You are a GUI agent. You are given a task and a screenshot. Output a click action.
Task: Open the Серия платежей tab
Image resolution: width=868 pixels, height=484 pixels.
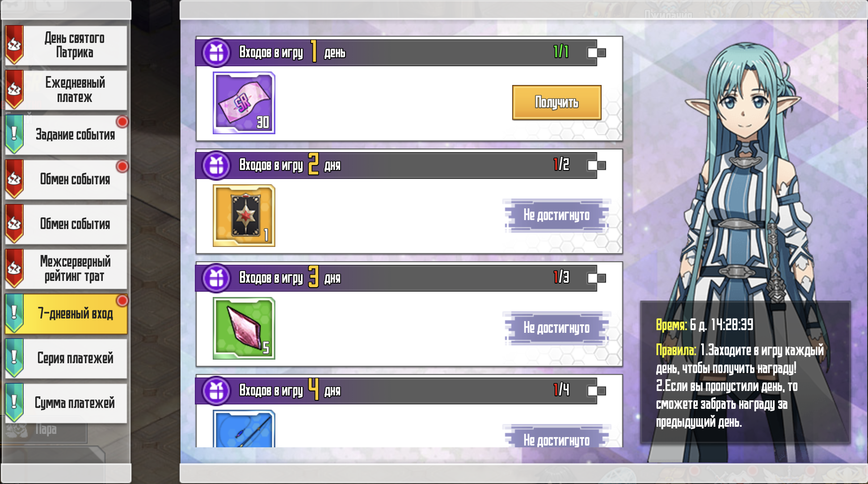(x=66, y=358)
